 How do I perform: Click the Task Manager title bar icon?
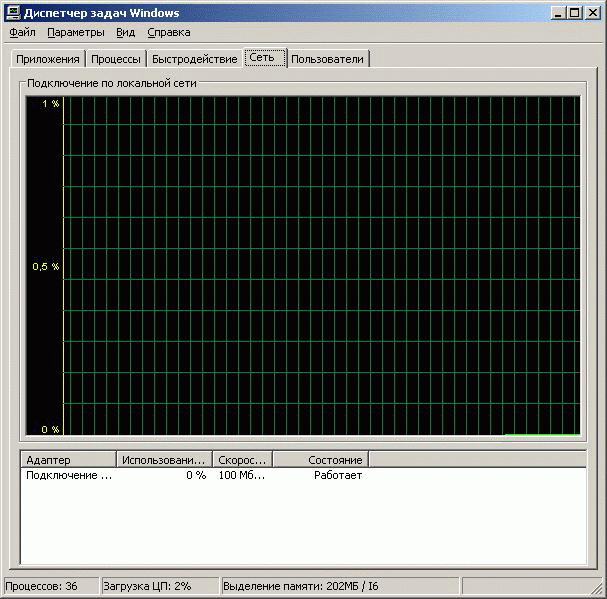[x=12, y=13]
